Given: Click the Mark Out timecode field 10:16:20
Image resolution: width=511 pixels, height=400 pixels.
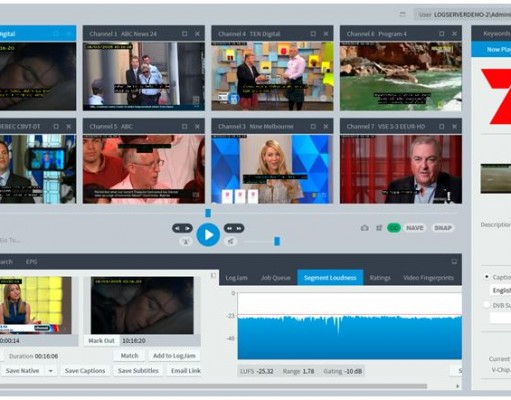Looking at the screenshot, I should 160,341.
